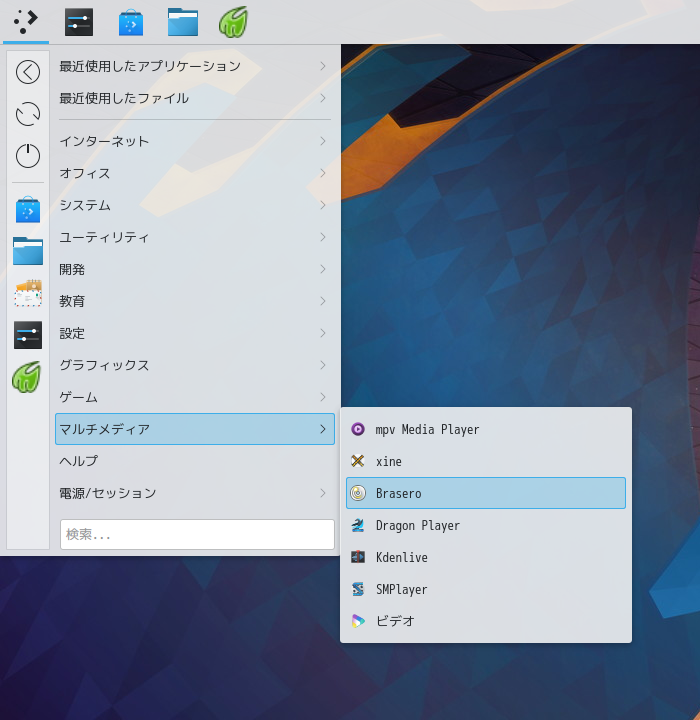Expand インターネット submenu arrow
This screenshot has height=720, width=700.
(x=323, y=141)
